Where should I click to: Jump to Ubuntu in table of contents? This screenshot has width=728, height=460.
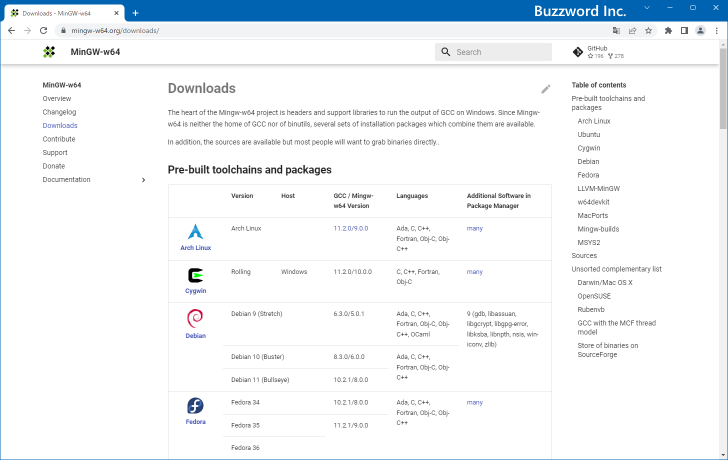tap(589, 135)
